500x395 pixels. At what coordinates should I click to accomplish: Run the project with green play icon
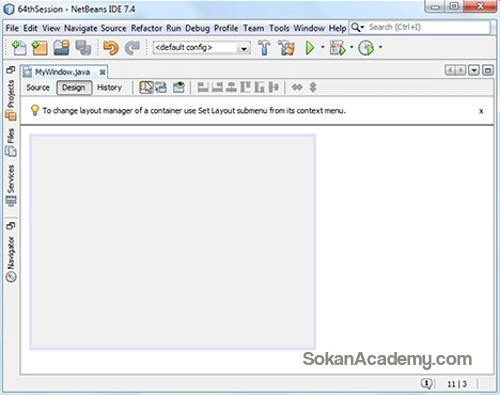click(x=310, y=48)
